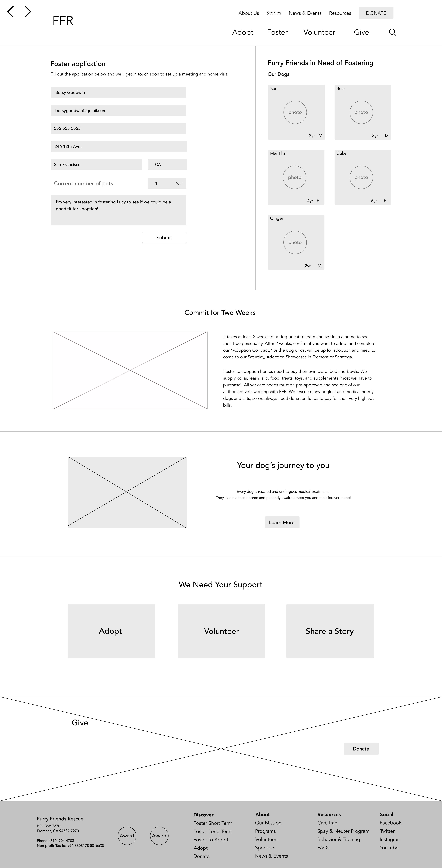Click the search icon in navigation

click(x=393, y=32)
